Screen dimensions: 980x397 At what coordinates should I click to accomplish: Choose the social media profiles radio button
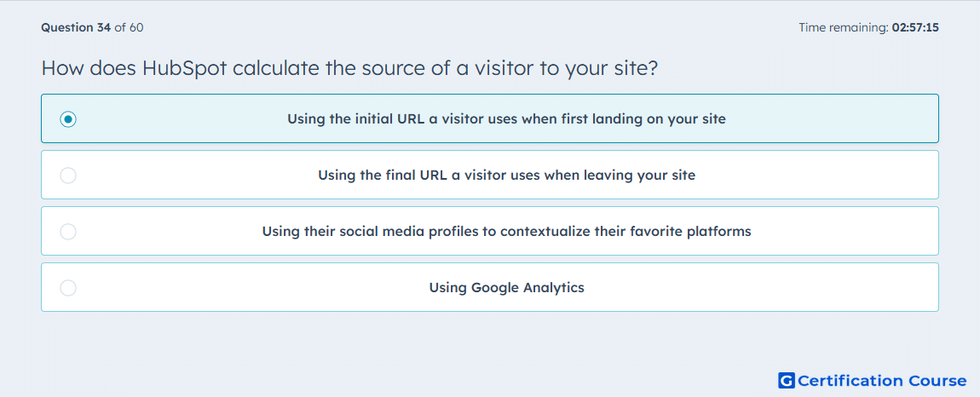(x=68, y=232)
